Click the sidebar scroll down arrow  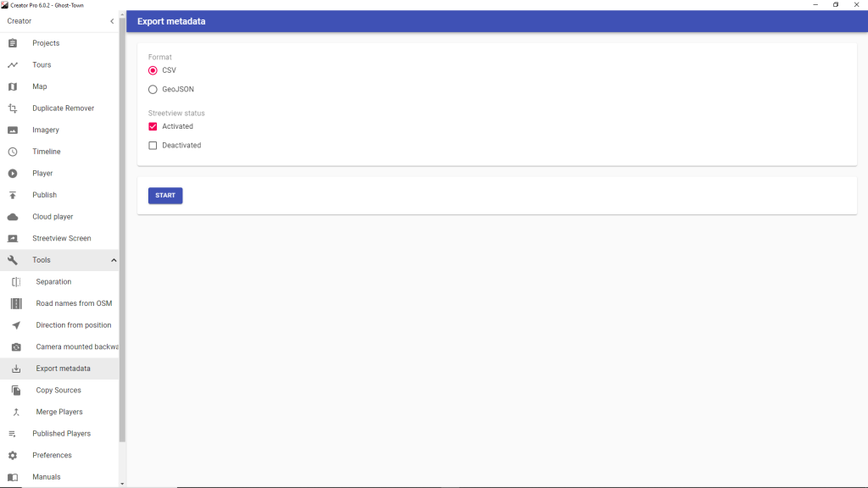pos(122,484)
